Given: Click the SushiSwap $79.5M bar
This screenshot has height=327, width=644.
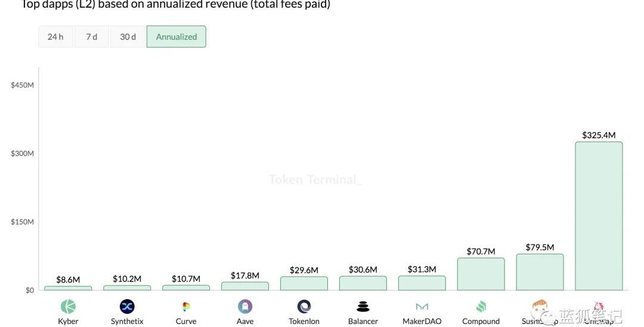Looking at the screenshot, I should tap(540, 272).
